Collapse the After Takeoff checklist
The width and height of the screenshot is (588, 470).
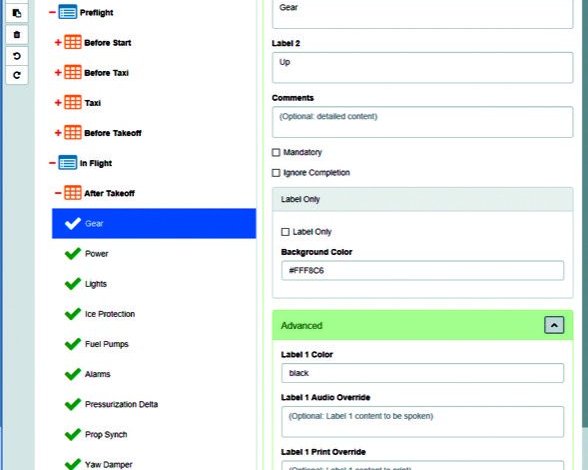[x=58, y=193]
